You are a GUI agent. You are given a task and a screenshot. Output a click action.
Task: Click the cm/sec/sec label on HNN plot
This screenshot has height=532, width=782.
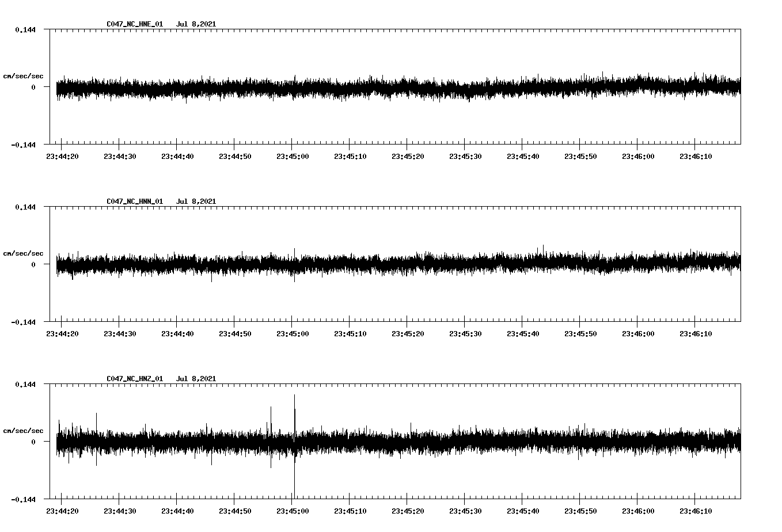[24, 253]
